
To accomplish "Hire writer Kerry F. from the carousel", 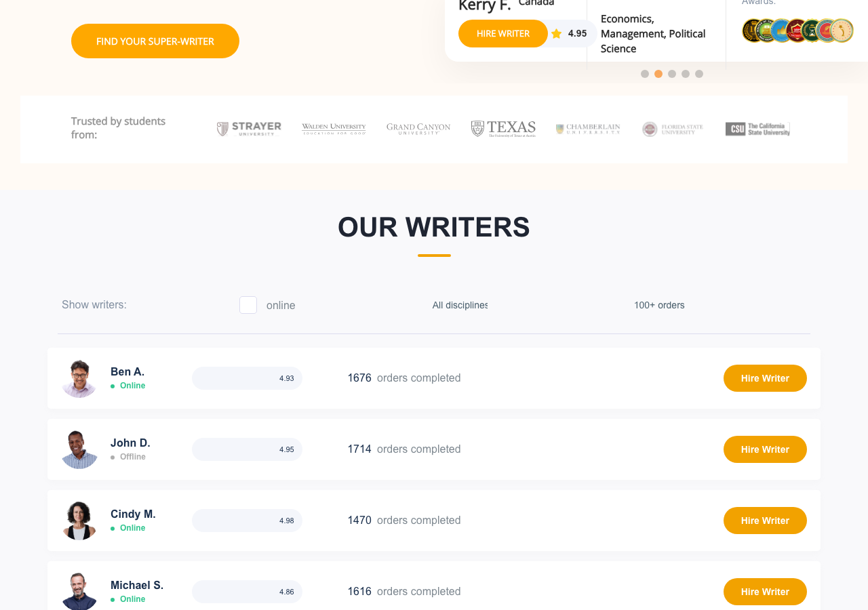I will 503,33.
